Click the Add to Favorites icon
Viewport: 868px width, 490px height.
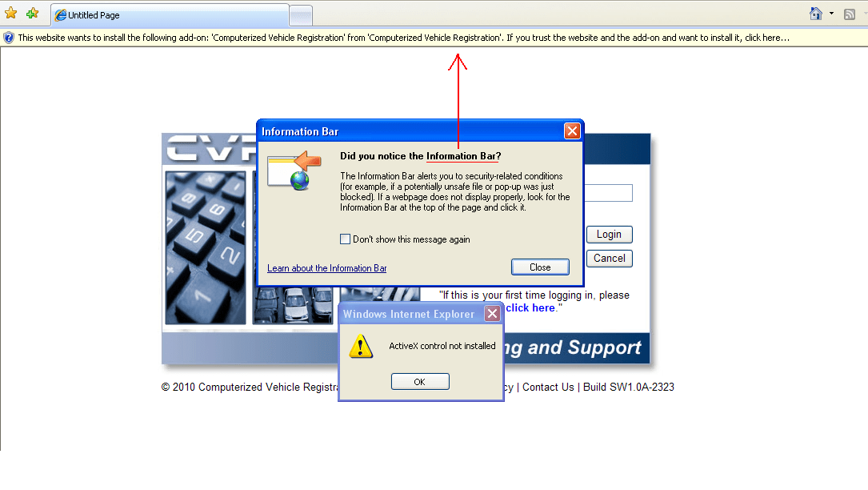pyautogui.click(x=32, y=13)
